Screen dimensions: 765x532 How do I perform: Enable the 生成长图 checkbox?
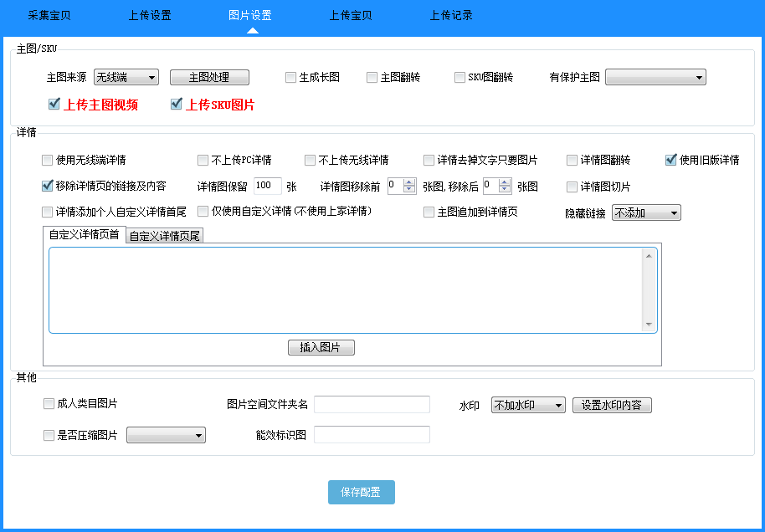pos(290,77)
